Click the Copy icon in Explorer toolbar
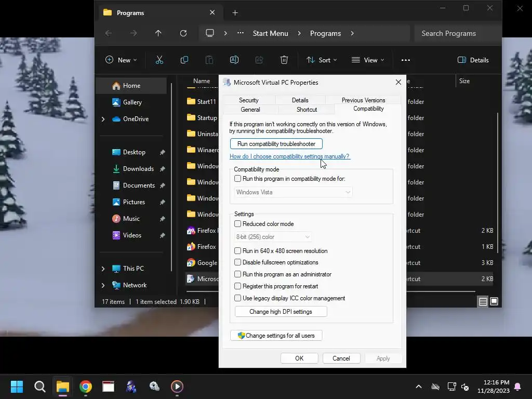This screenshot has height=399, width=532. 184,60
